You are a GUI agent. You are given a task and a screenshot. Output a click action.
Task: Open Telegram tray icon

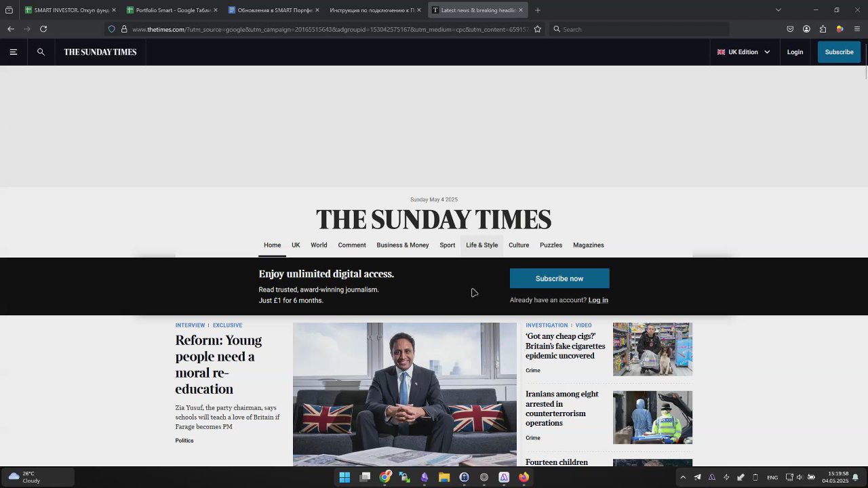[697, 477]
